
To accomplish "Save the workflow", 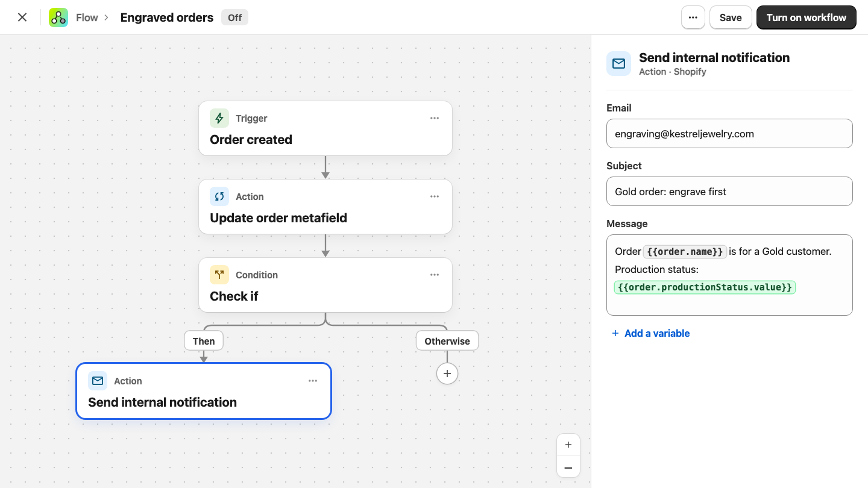I will tap(731, 17).
